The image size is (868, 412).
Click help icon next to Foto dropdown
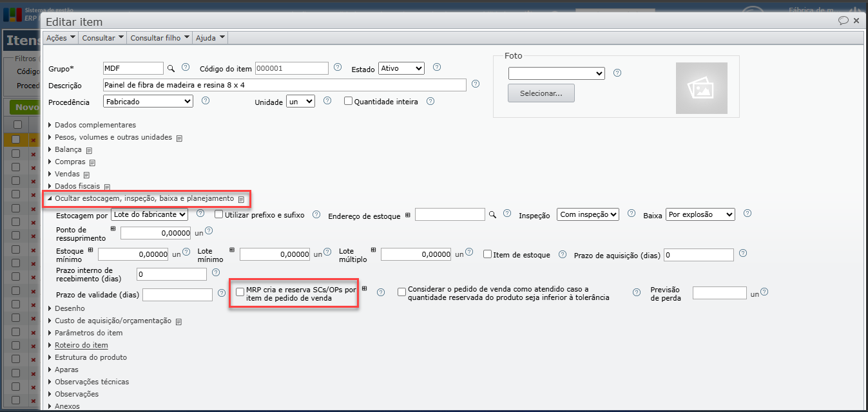point(617,73)
